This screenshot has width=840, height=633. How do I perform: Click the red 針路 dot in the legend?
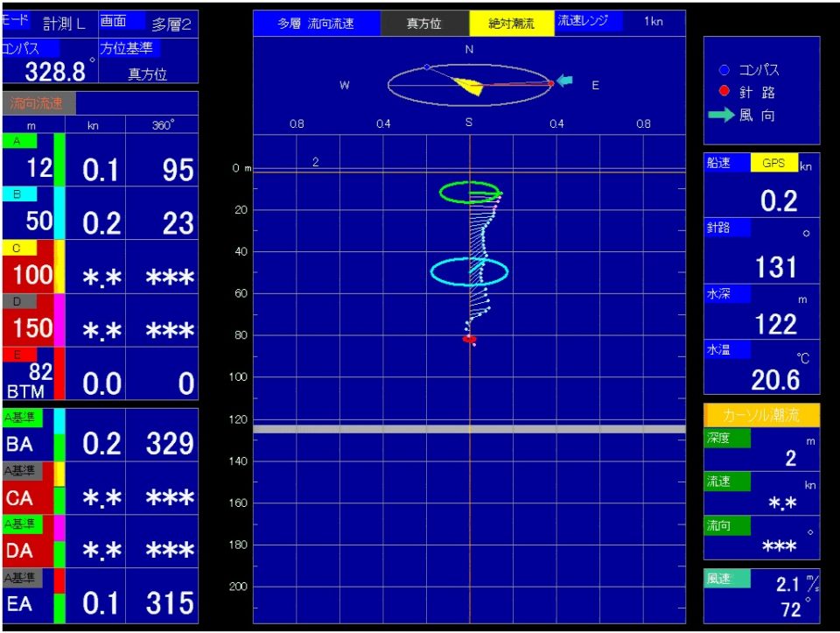tap(723, 92)
